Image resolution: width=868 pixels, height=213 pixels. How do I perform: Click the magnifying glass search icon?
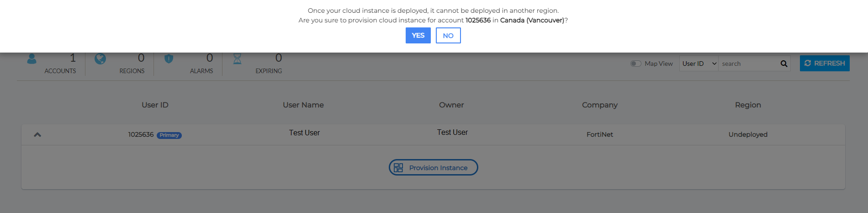[x=784, y=64]
